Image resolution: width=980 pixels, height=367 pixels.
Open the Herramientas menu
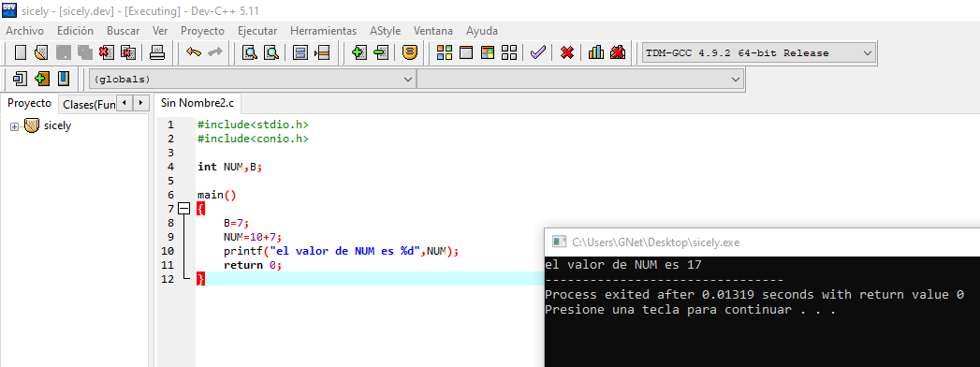tap(324, 31)
